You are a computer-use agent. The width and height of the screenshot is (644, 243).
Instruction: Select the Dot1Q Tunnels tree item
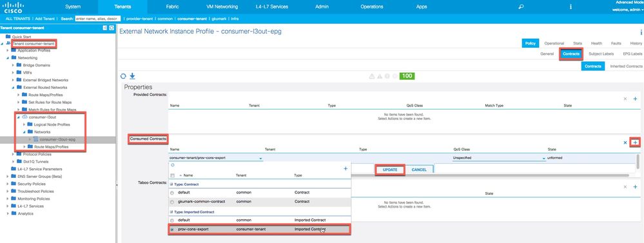35,162
